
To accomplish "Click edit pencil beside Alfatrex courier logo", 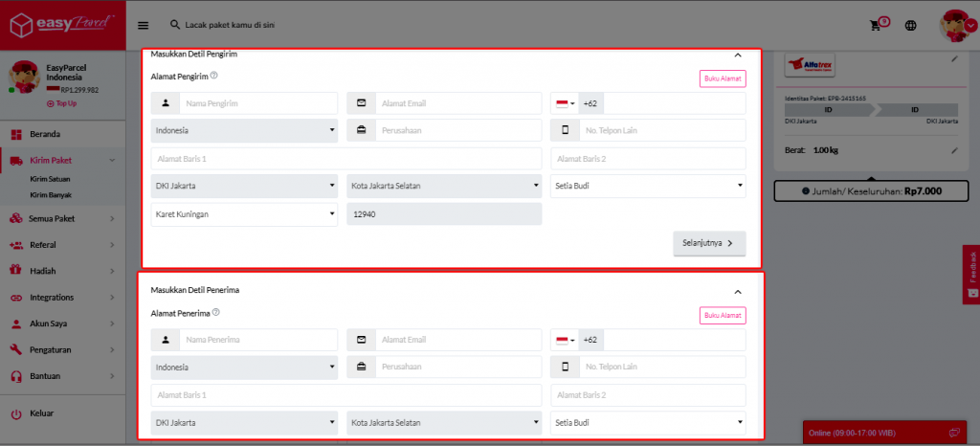I will pyautogui.click(x=953, y=59).
